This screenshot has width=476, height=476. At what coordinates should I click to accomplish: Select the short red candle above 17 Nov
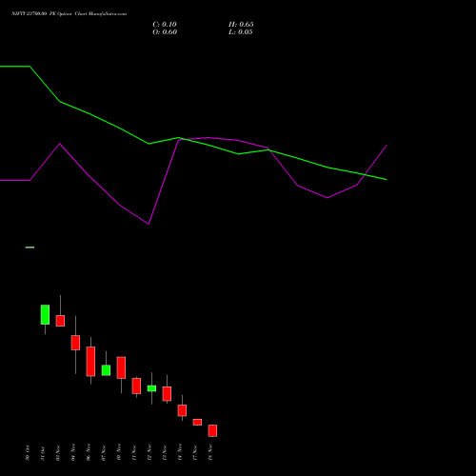coord(197,422)
